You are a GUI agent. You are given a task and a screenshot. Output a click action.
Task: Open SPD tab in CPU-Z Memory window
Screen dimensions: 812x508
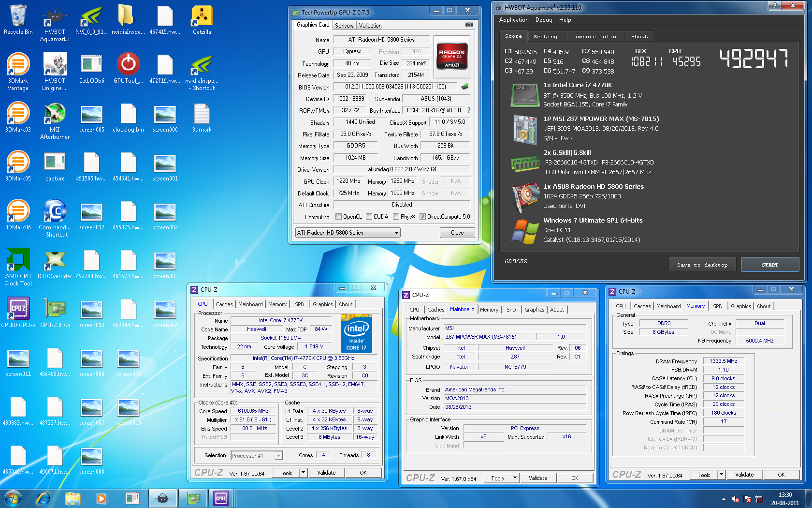[x=718, y=306]
